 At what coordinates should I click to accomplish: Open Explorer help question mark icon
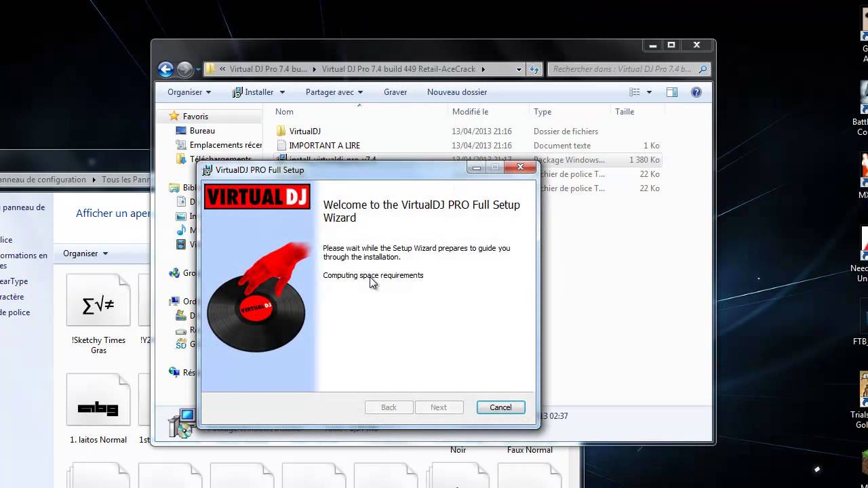click(696, 92)
